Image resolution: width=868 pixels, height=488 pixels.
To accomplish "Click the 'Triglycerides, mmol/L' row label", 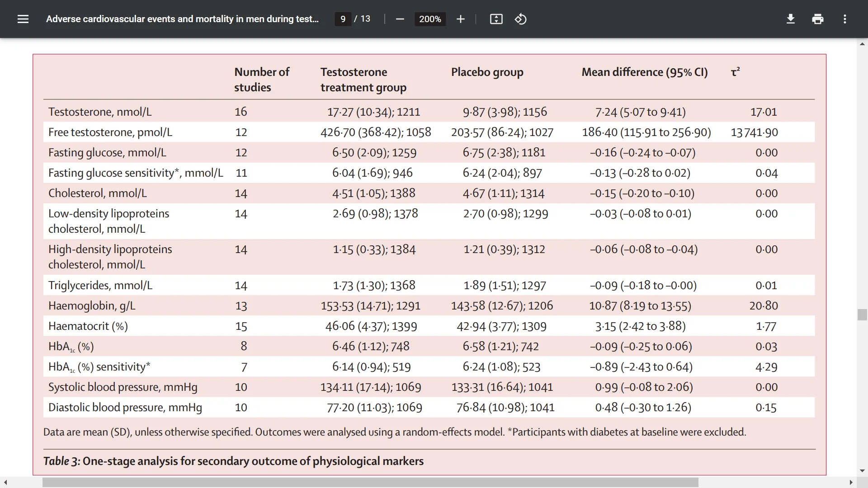I will tap(100, 285).
